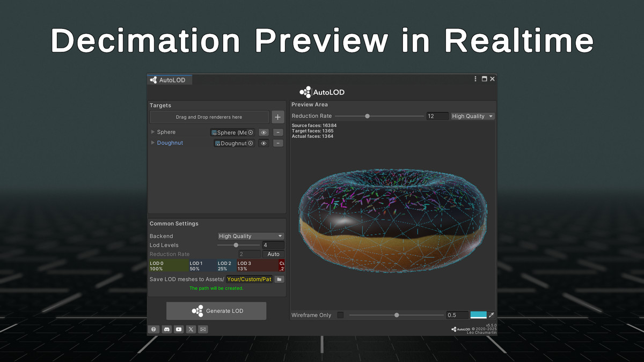
Task: Click the wireframe color swatch
Action: click(x=478, y=315)
